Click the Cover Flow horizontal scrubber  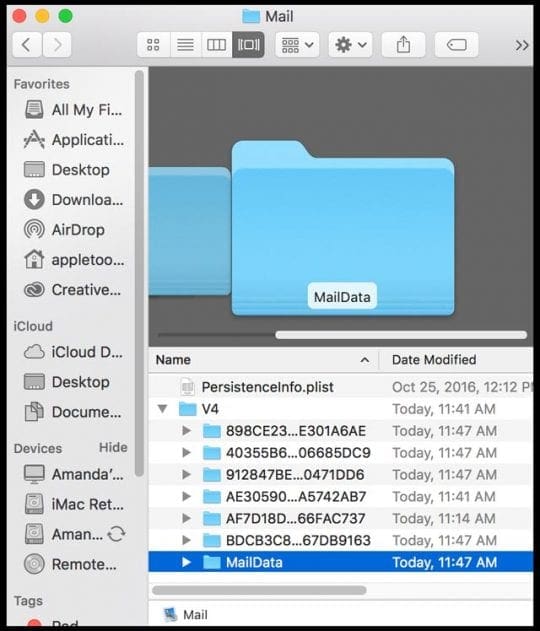[x=401, y=335]
